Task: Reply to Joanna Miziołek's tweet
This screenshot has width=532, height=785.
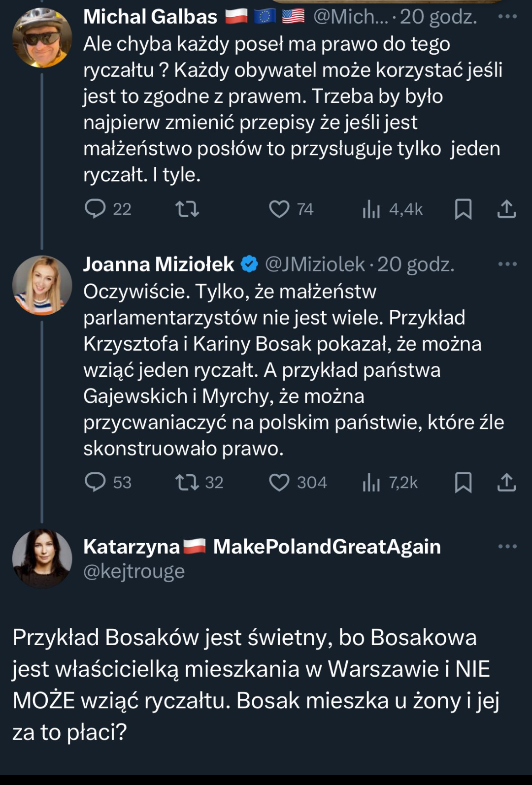Action: click(x=96, y=482)
